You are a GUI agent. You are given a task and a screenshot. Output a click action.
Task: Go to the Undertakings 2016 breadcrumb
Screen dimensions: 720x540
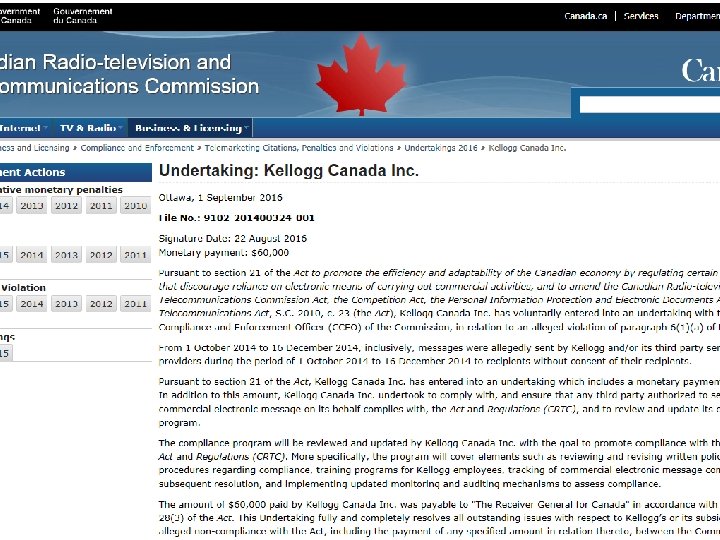(441, 148)
